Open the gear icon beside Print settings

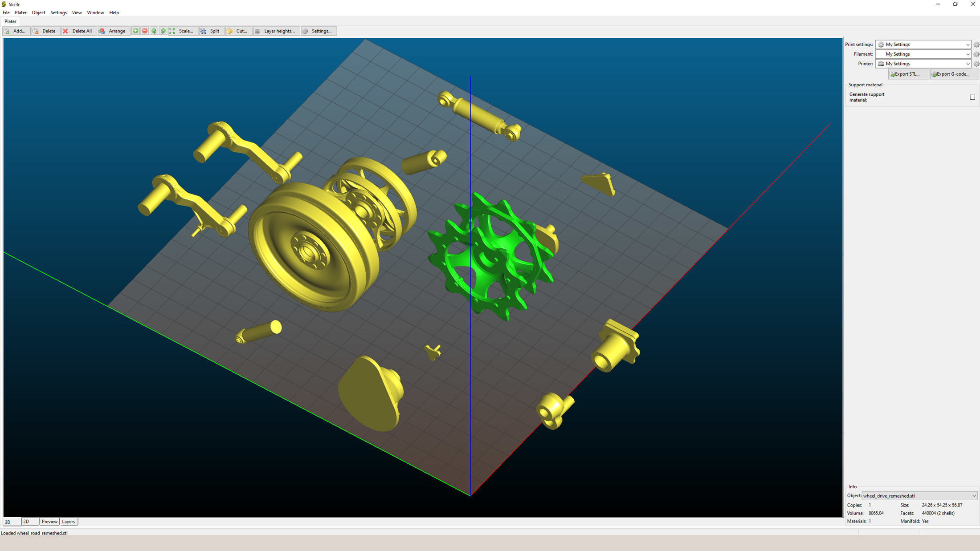(976, 45)
